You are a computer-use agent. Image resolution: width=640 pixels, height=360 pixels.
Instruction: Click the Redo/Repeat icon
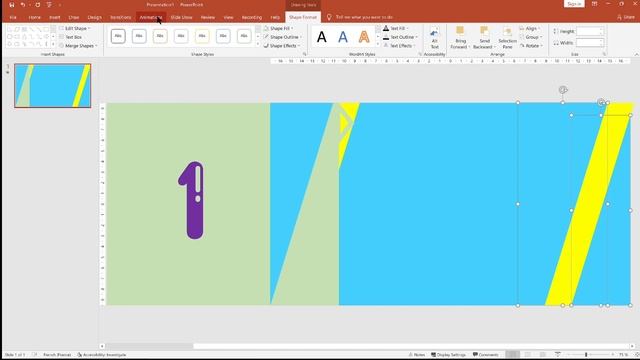(x=38, y=5)
